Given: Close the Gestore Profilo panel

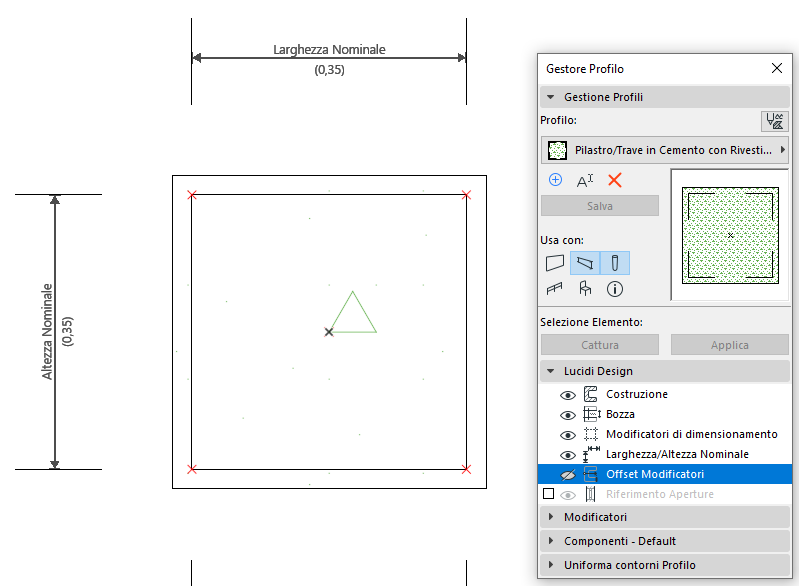Looking at the screenshot, I should pos(777,68).
